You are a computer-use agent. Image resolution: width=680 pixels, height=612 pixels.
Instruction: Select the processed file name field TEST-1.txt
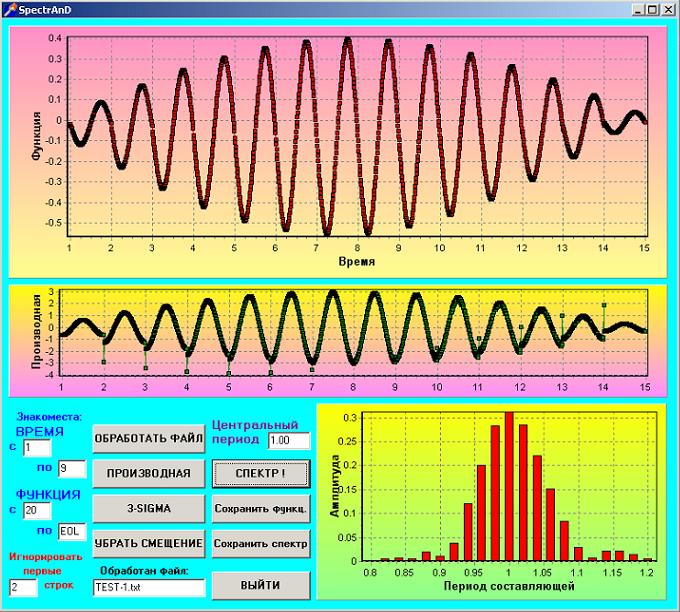point(148,587)
